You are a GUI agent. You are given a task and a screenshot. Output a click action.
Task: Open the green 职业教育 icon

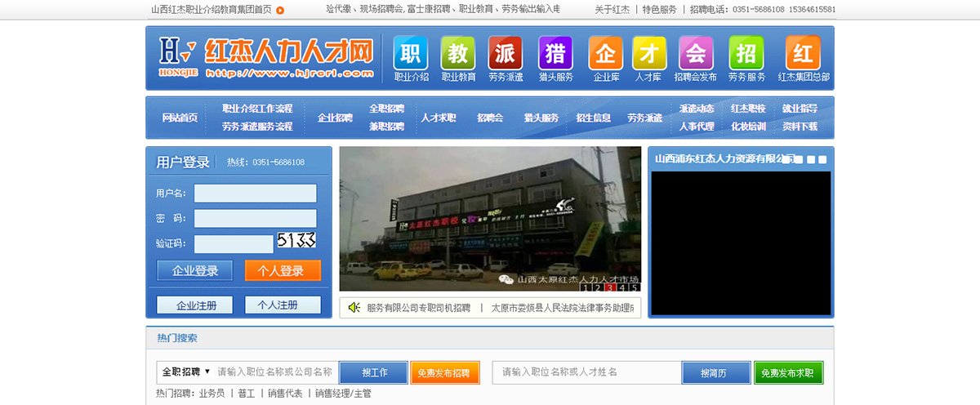[x=458, y=54]
